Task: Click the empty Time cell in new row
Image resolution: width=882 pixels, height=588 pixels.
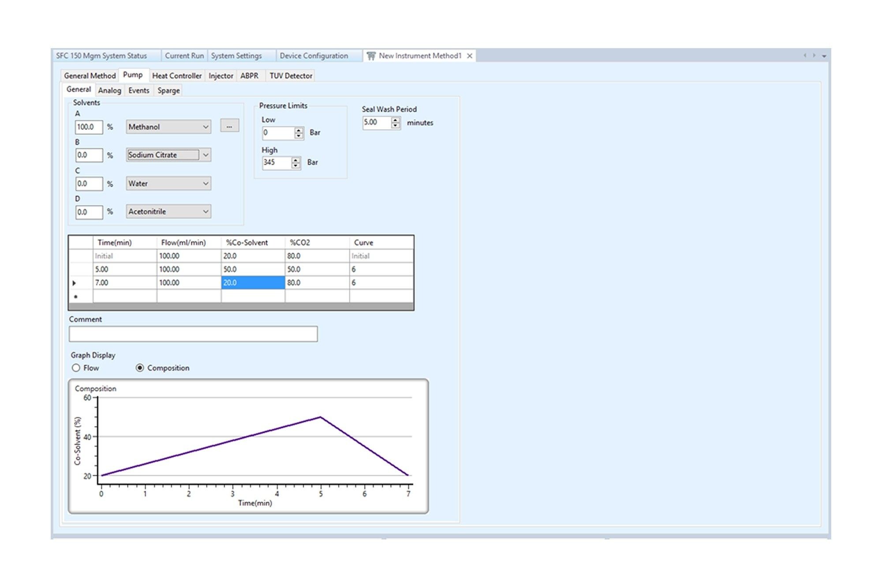Action: pyautogui.click(x=125, y=296)
